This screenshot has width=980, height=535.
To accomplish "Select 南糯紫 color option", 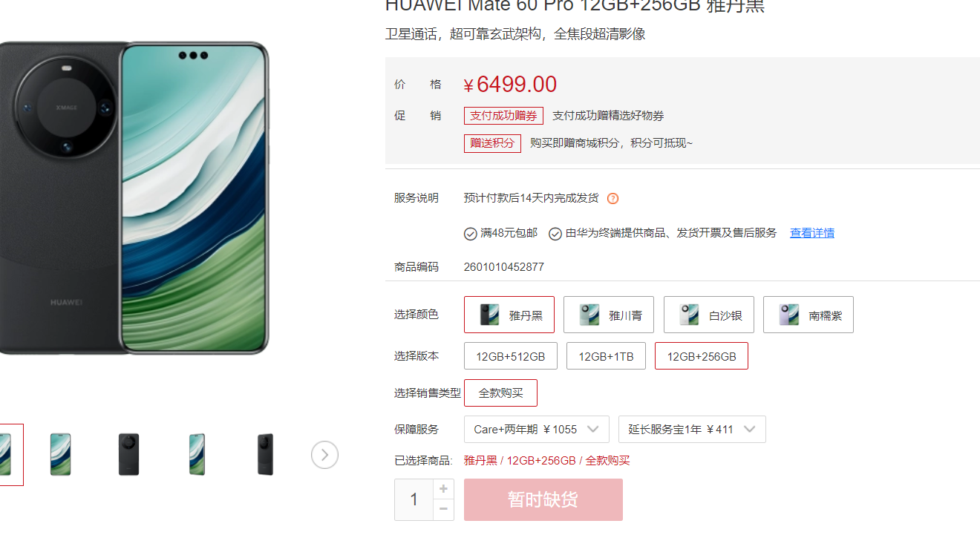I will (808, 315).
